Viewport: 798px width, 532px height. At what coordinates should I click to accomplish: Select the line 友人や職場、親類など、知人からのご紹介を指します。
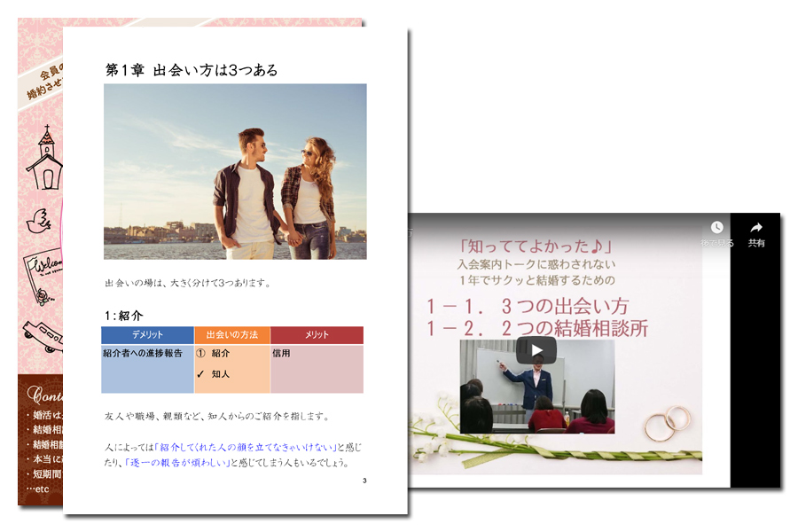pos(217,417)
